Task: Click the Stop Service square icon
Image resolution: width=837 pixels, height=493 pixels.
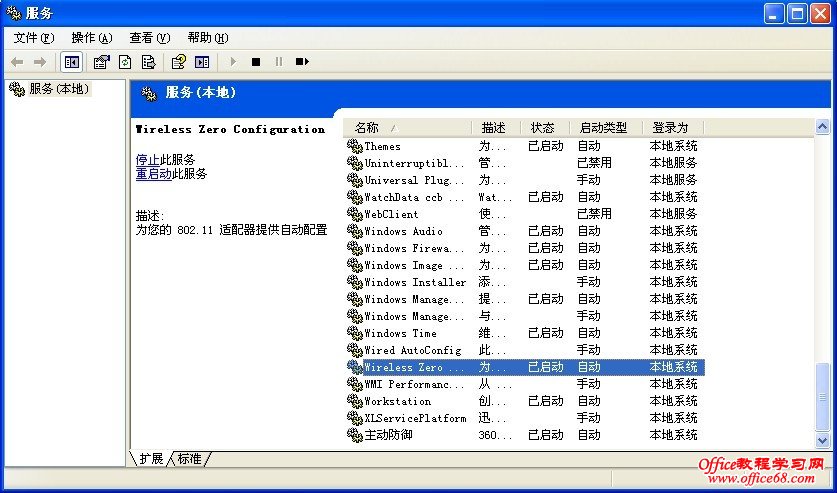Action: (256, 62)
